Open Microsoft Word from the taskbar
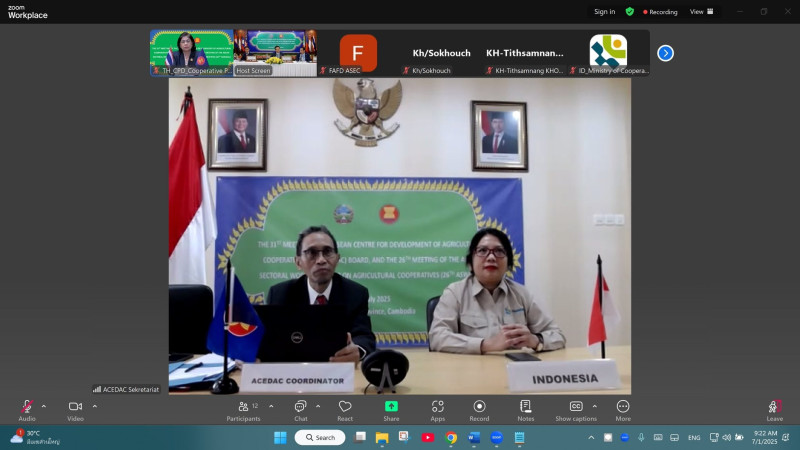The width and height of the screenshot is (800, 450). (473, 438)
